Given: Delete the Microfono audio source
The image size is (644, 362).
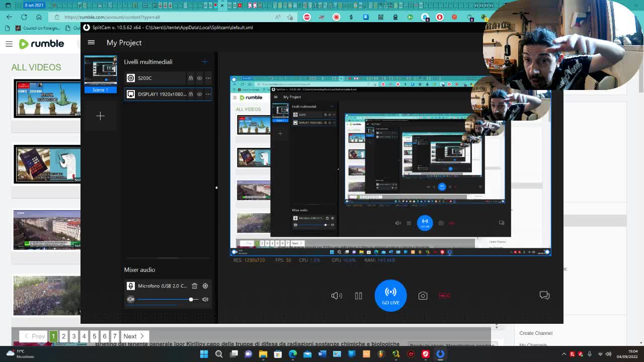Looking at the screenshot, I should (x=194, y=286).
